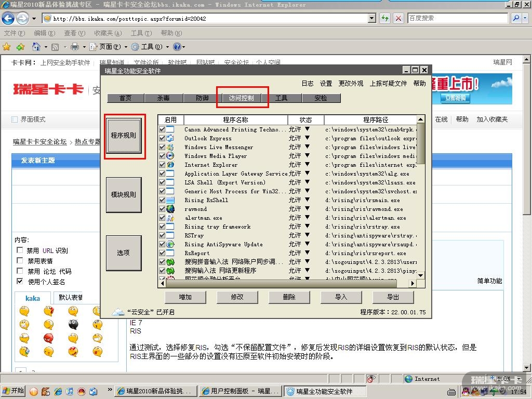The height and width of the screenshot is (399, 532).
Task: Click the Home page icon
Action: (36, 46)
